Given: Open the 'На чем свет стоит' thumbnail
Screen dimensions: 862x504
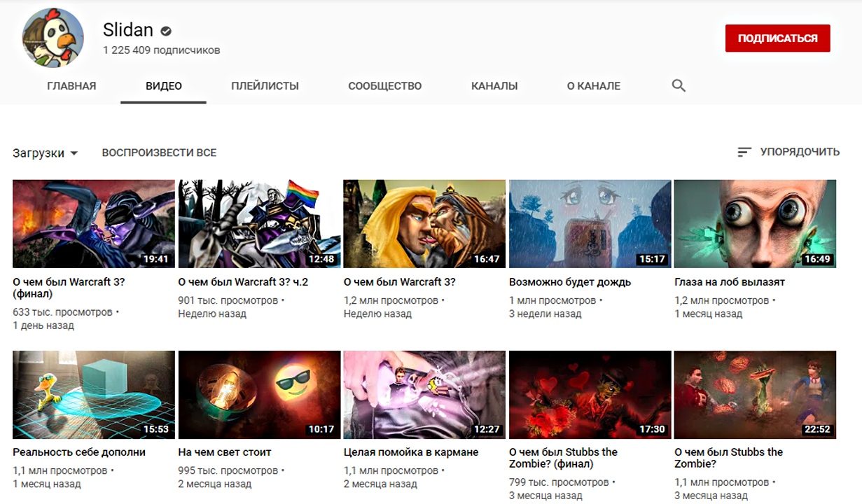Looking at the screenshot, I should tap(259, 395).
